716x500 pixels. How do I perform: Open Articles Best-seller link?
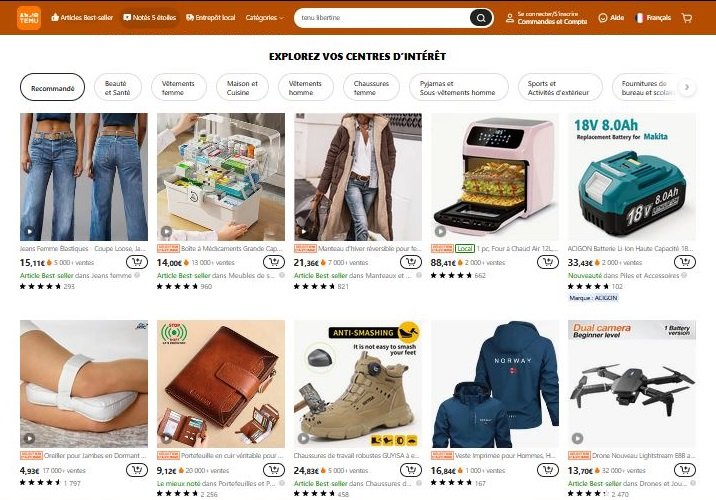tap(82, 18)
